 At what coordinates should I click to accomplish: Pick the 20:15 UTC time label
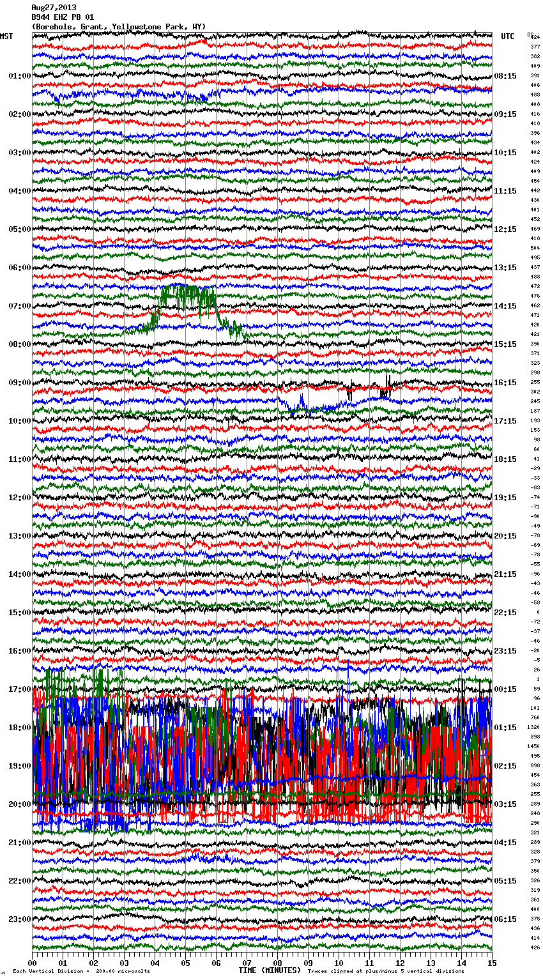(505, 536)
